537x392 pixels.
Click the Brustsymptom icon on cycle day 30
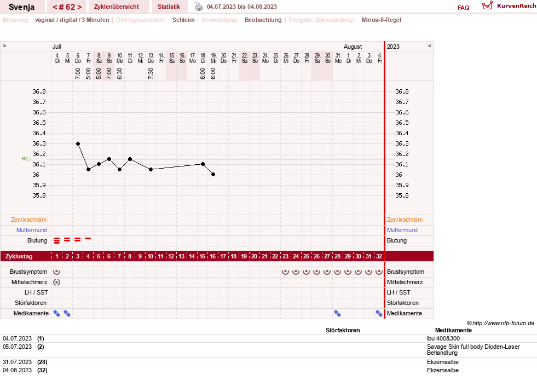(358, 272)
